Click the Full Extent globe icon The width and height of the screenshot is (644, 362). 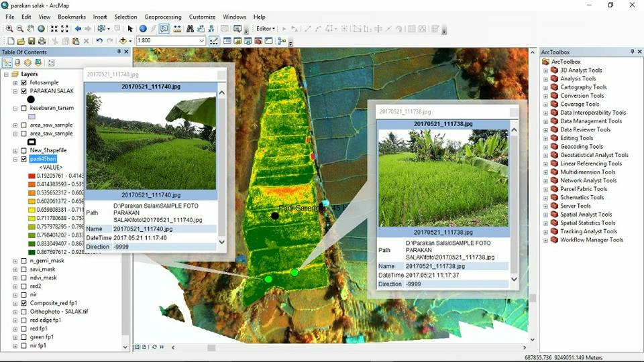(x=42, y=29)
